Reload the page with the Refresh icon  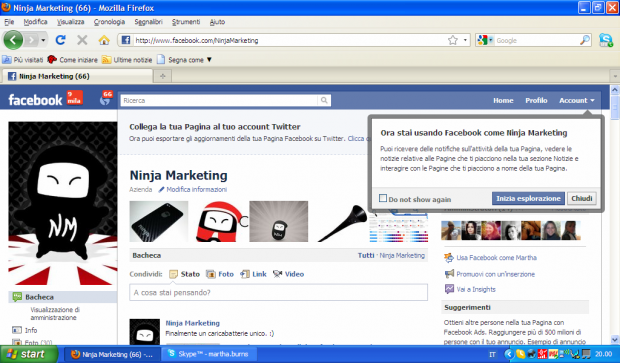[x=60, y=40]
